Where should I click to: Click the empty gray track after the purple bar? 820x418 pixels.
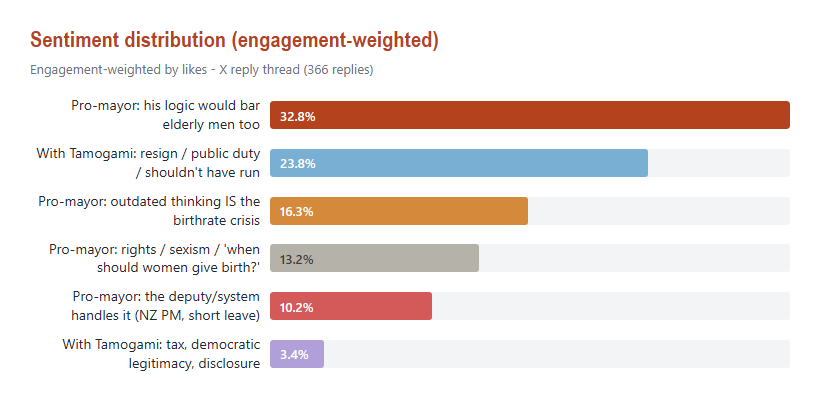point(557,354)
